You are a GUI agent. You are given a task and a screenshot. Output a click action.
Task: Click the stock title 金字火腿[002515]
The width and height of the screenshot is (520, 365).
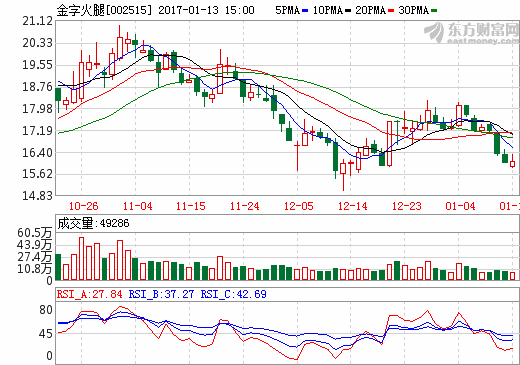(x=104, y=10)
